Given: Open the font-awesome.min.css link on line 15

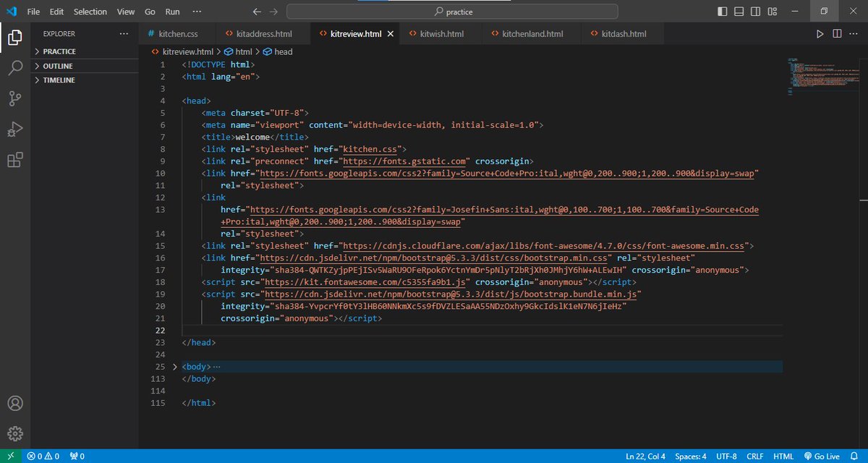Looking at the screenshot, I should pyautogui.click(x=543, y=246).
